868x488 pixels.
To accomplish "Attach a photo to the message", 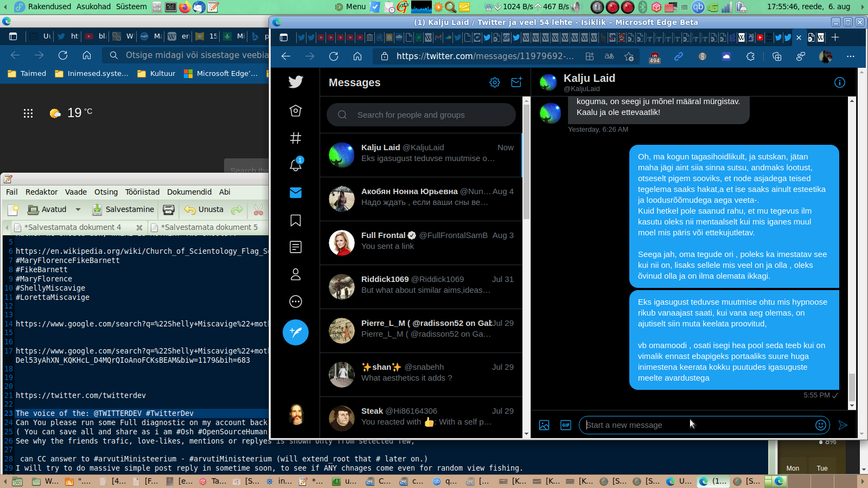I will point(544,425).
